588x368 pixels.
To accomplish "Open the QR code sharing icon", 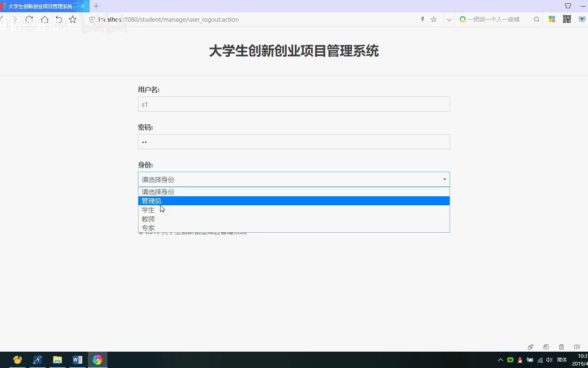I will click(x=567, y=19).
